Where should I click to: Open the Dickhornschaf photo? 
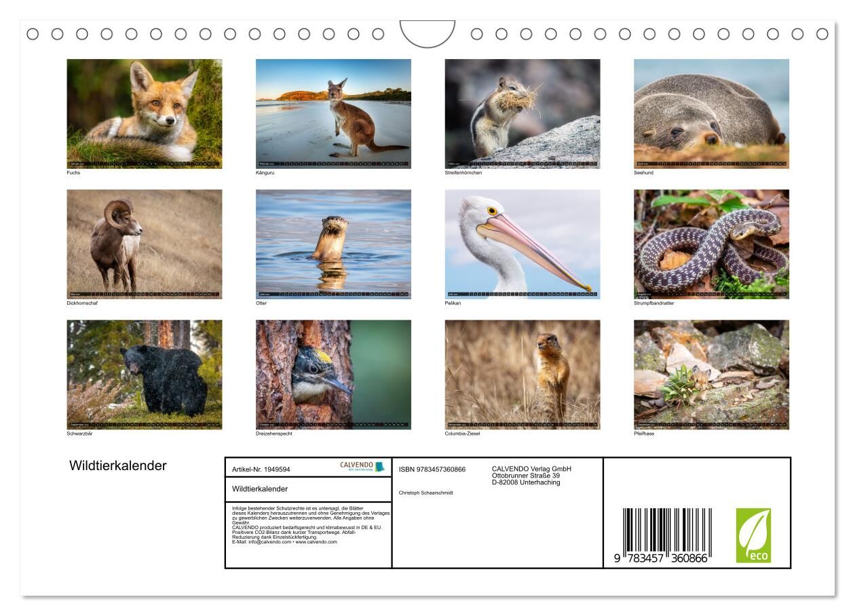pos(144,244)
